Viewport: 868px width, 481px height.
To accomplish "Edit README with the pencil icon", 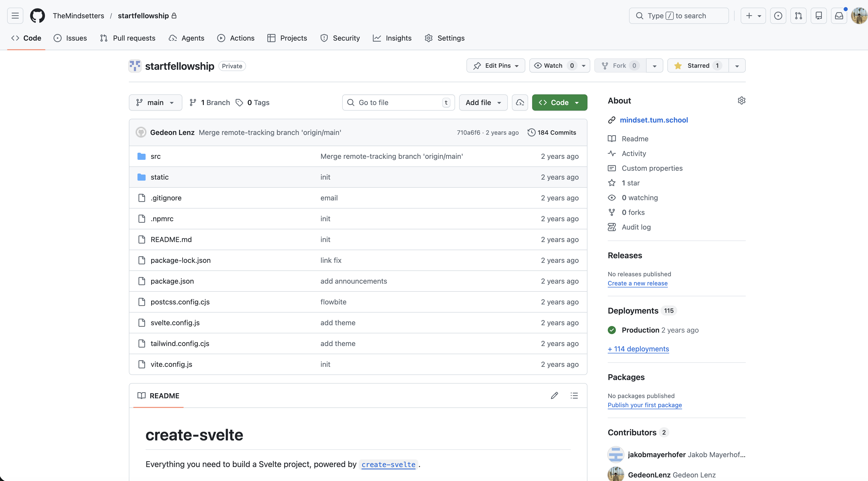I will click(x=554, y=396).
